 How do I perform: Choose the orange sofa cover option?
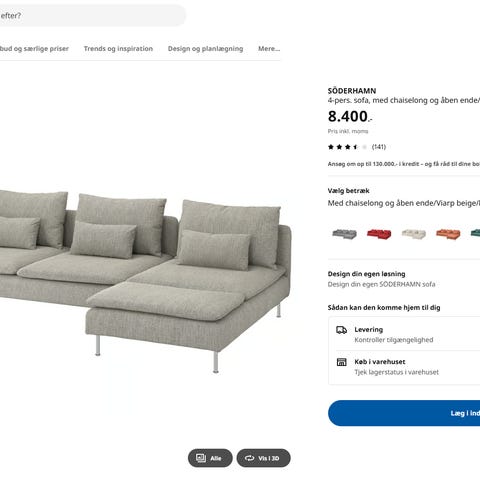(448, 234)
